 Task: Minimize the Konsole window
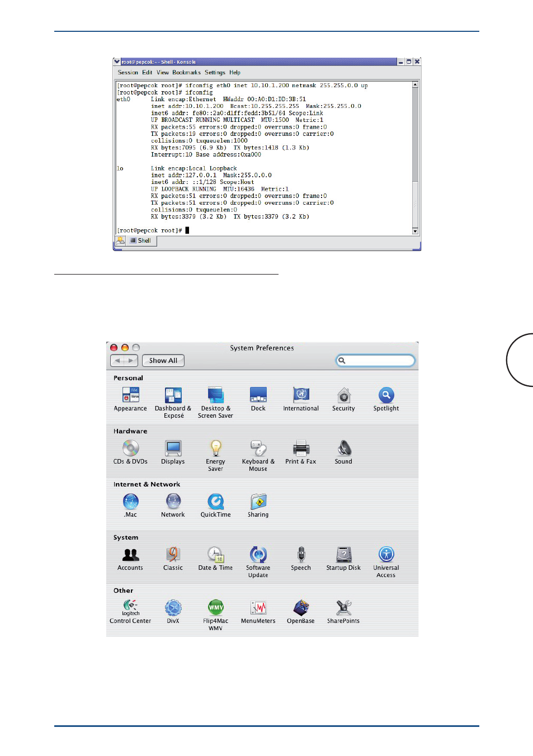(x=401, y=62)
